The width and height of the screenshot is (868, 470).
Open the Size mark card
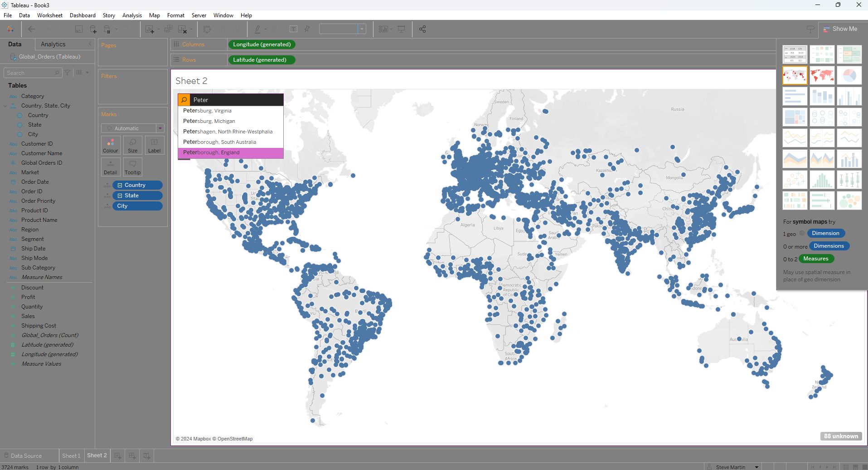(132, 145)
